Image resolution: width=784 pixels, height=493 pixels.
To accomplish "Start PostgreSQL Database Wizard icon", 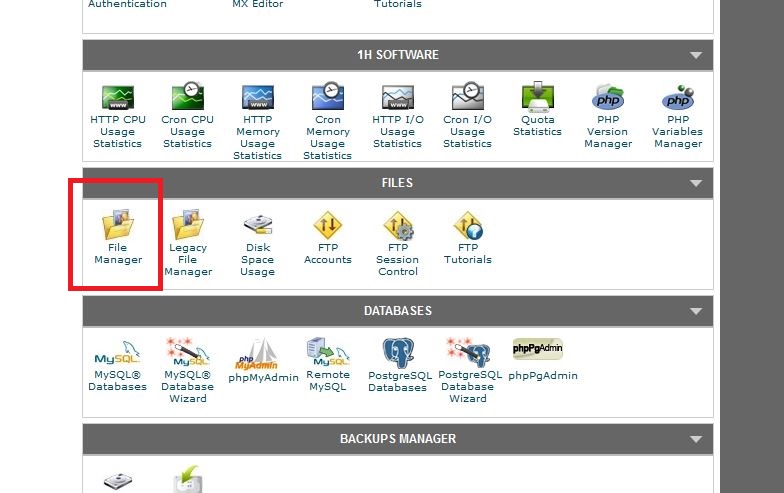I will click(468, 352).
